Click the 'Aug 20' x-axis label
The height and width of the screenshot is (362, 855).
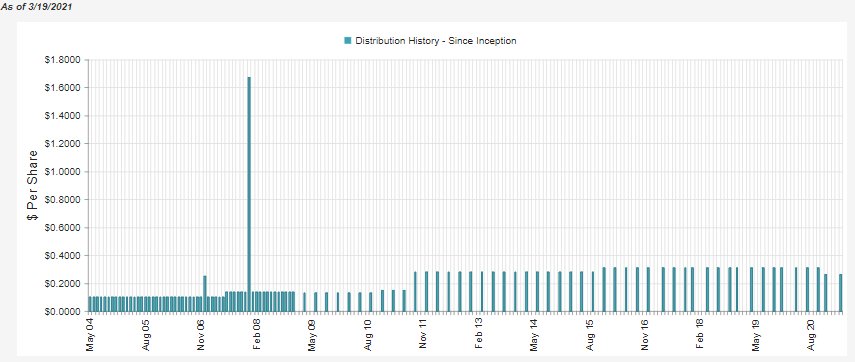point(812,334)
